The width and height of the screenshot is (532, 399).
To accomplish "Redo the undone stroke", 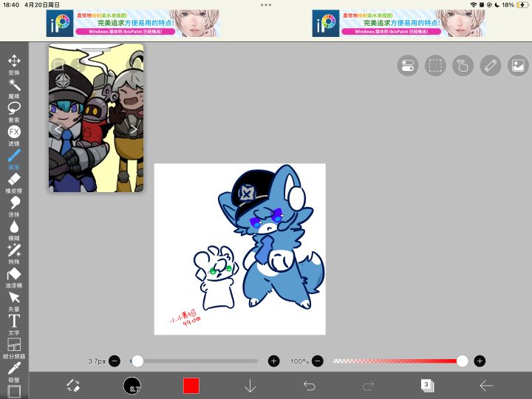I will [368, 386].
